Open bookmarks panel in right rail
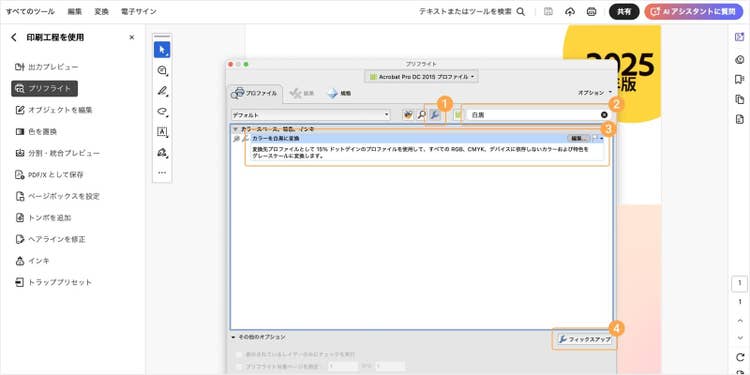 [x=739, y=79]
